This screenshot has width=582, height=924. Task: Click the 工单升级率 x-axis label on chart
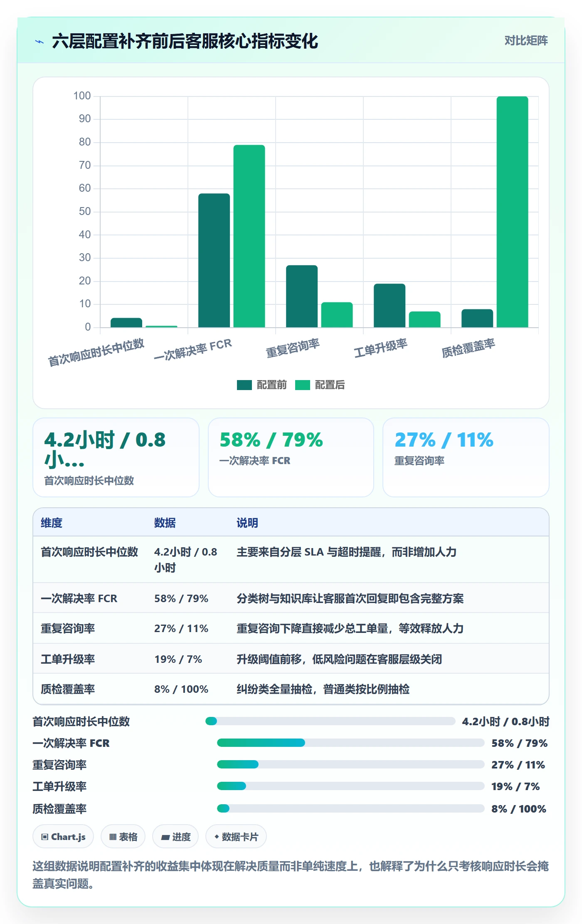tap(380, 348)
